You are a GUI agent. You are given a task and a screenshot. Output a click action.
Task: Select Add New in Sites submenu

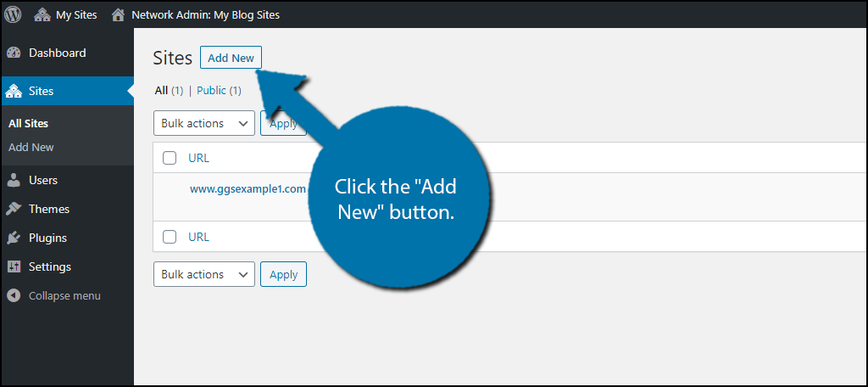pyautogui.click(x=31, y=147)
